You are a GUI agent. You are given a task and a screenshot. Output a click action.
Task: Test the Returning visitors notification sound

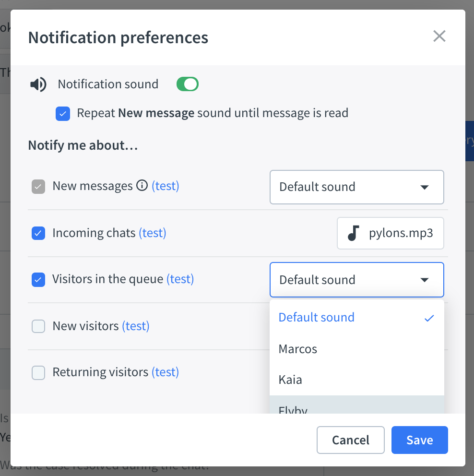166,372
